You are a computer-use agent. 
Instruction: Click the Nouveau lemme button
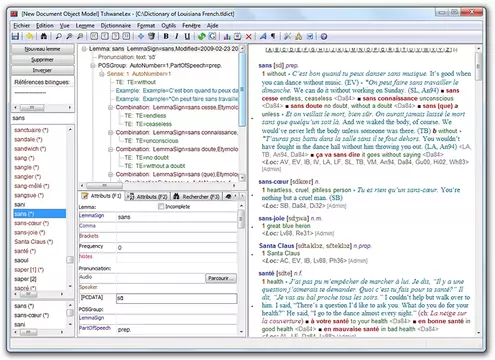tap(42, 49)
